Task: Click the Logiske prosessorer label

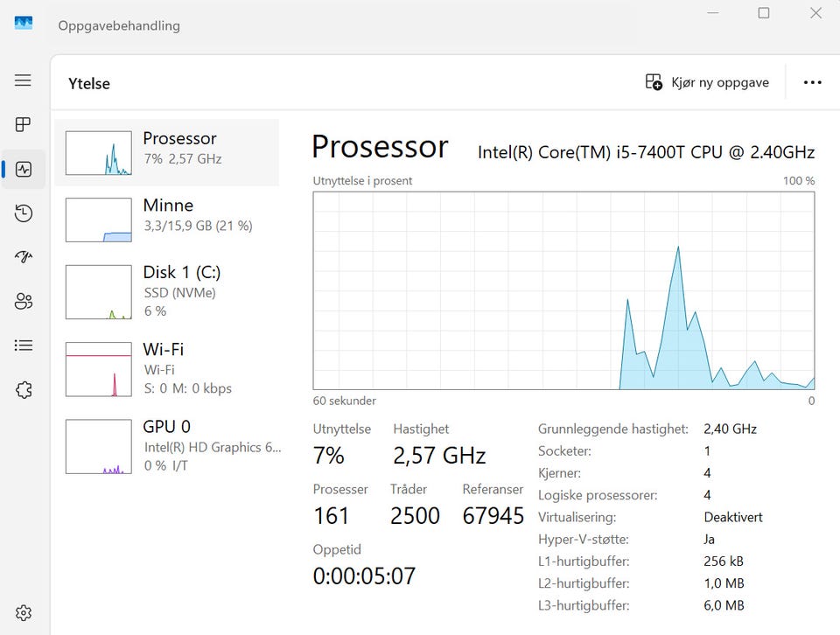Action: click(x=598, y=495)
